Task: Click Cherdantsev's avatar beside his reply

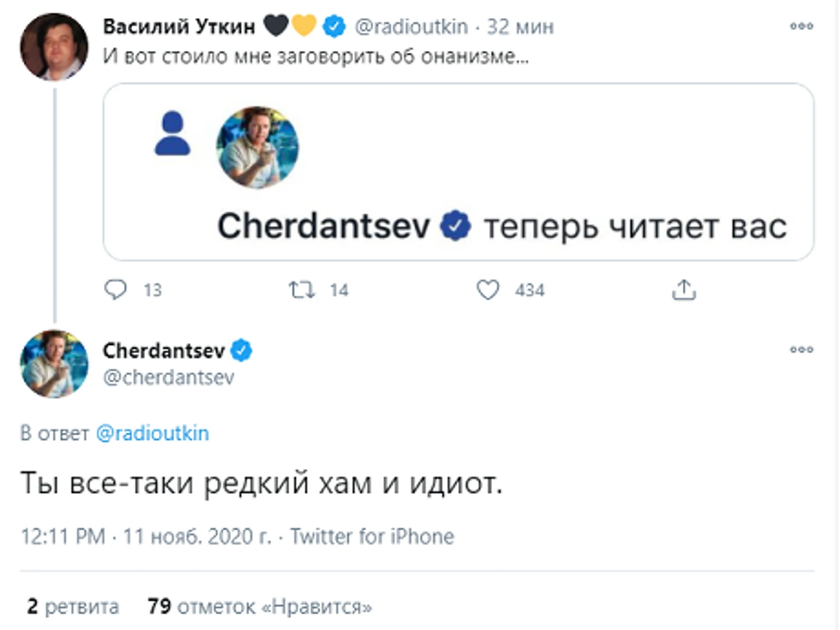Action: click(54, 364)
